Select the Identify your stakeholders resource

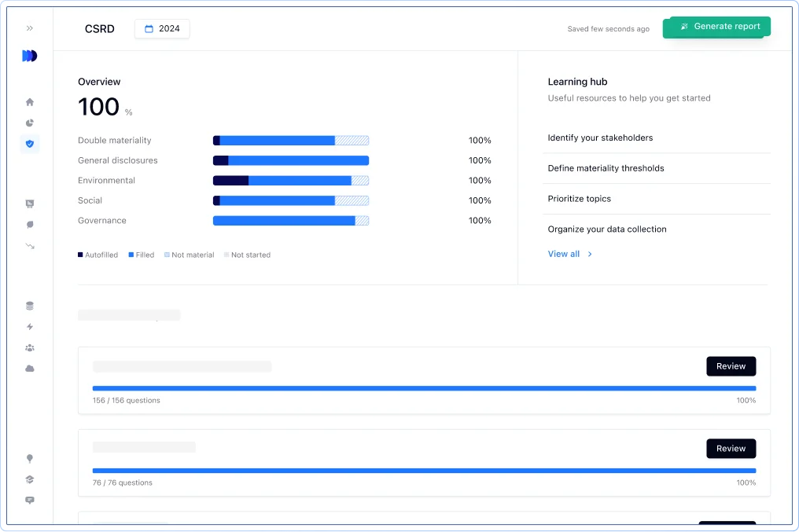pos(600,138)
